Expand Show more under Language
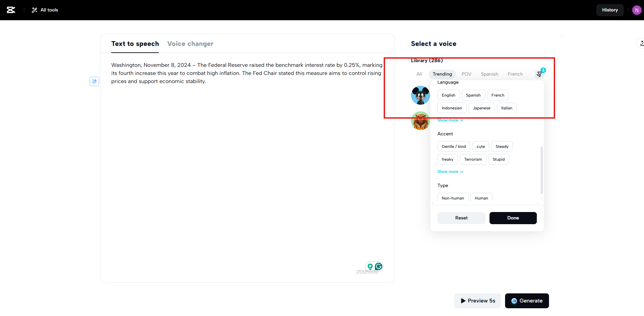The width and height of the screenshot is (644, 316). (x=450, y=121)
